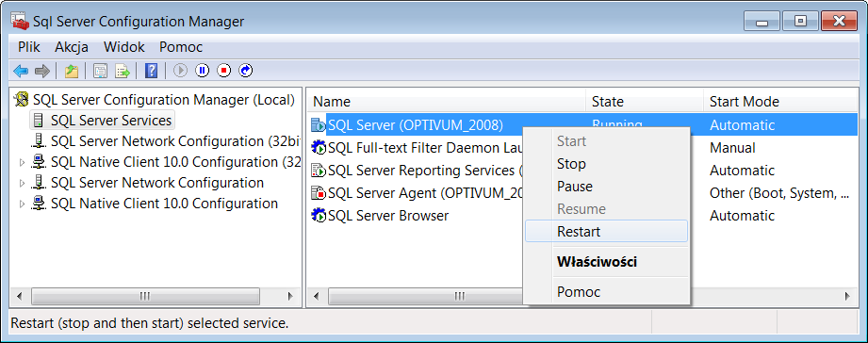
Task: Click the Pause Service toolbar icon
Action: point(202,71)
